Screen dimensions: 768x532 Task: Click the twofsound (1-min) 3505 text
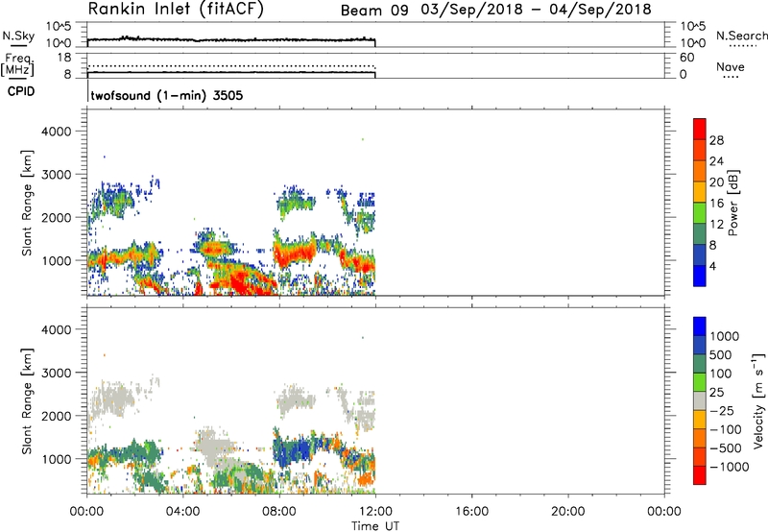pos(166,95)
